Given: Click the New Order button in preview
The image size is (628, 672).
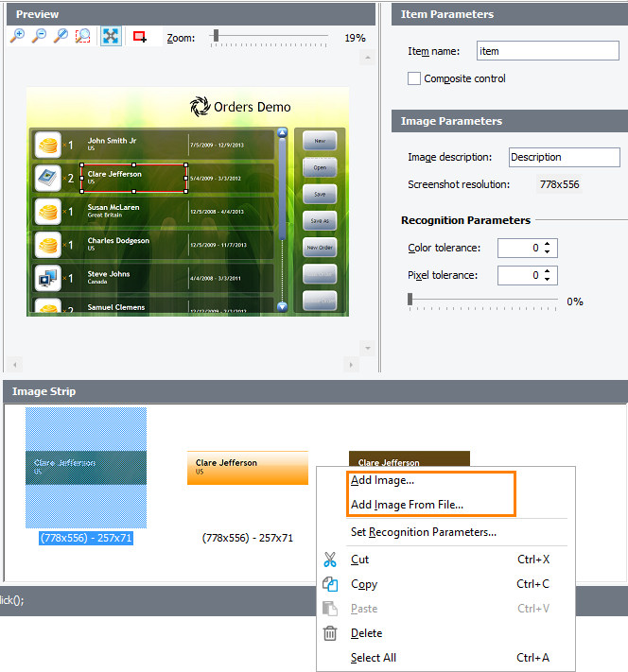Looking at the screenshot, I should pos(320,248).
